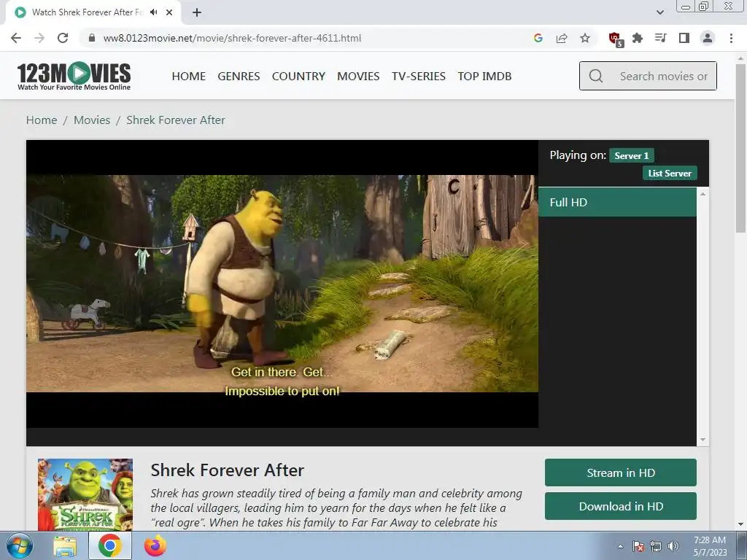Click the share page icon

click(x=562, y=38)
